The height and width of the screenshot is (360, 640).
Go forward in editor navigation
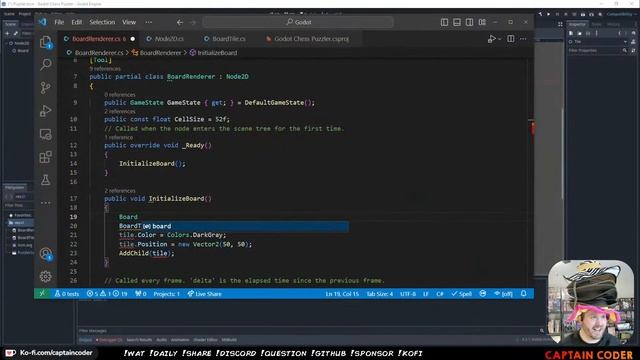[x=193, y=22]
